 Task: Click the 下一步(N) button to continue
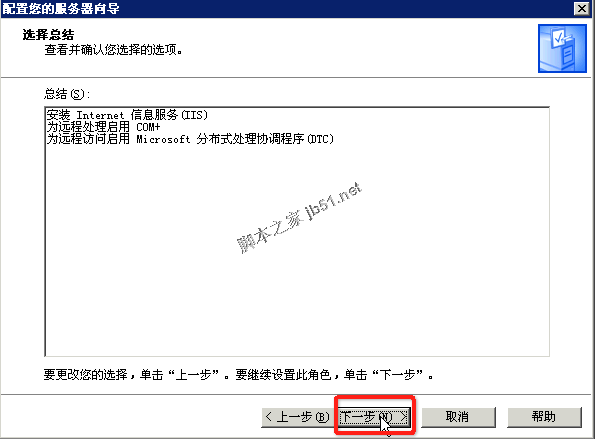374,417
